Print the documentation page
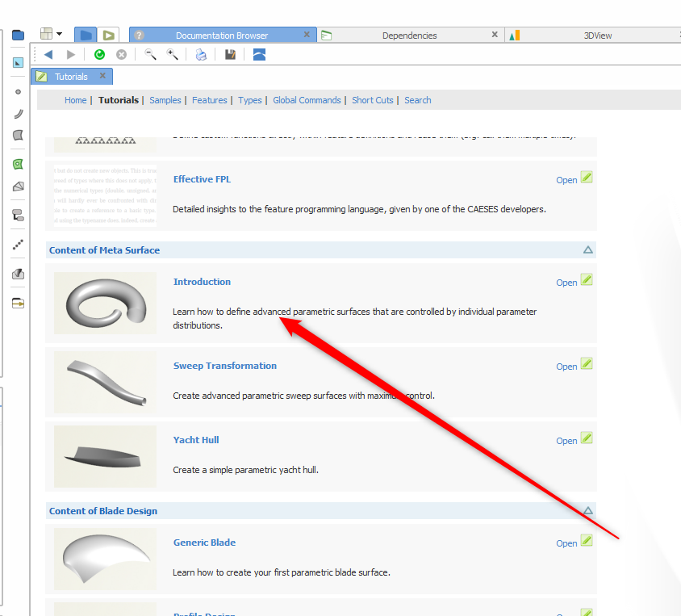 coord(201,55)
